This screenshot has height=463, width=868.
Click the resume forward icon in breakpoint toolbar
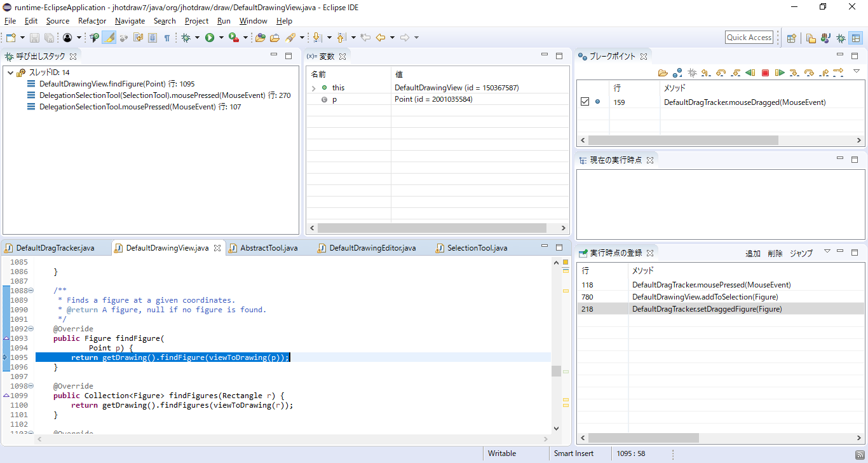click(780, 73)
